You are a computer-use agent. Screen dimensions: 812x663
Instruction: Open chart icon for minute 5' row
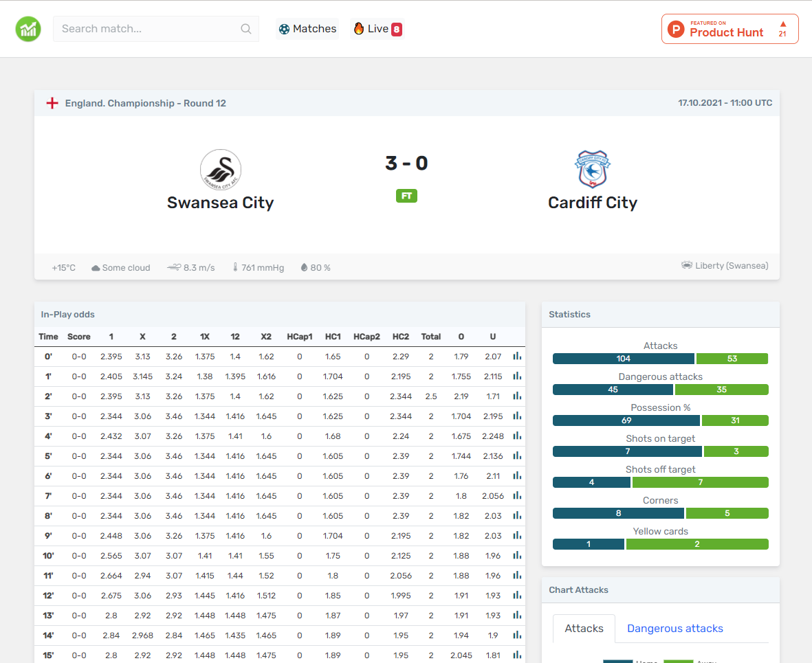click(x=517, y=456)
